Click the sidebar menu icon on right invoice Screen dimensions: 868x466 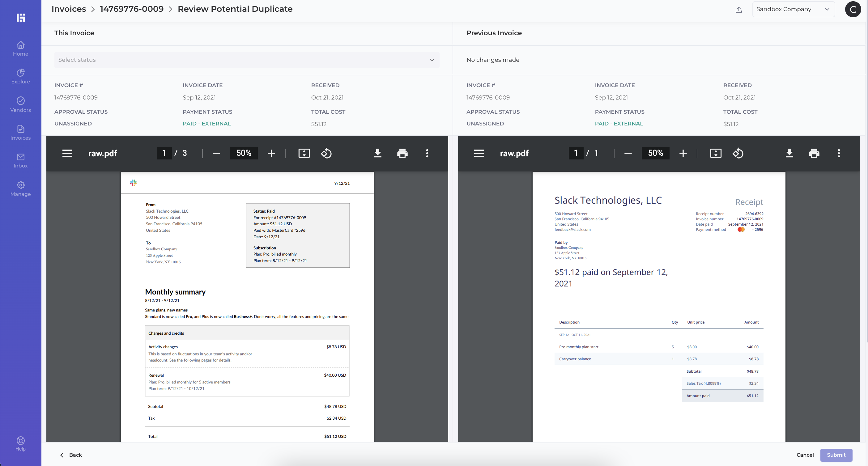tap(479, 153)
